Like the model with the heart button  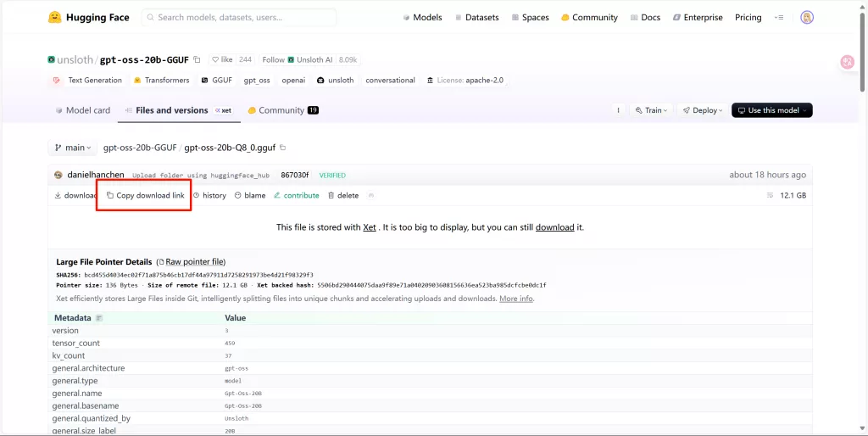click(x=223, y=60)
